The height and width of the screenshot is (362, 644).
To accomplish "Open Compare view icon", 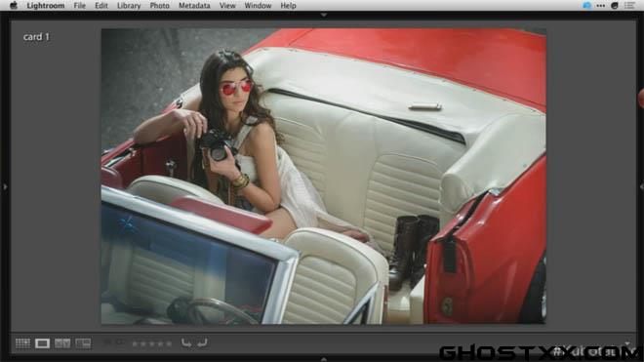I will coord(62,343).
